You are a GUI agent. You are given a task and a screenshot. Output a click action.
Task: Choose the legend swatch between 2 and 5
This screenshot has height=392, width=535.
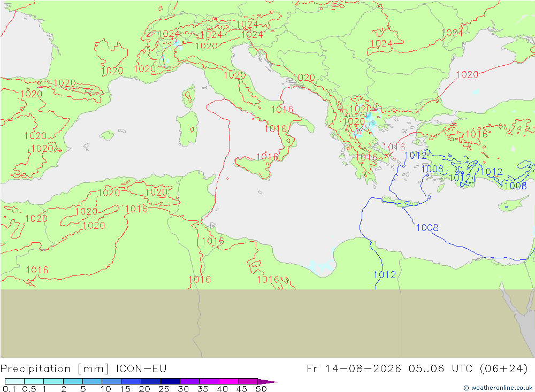pyautogui.click(x=73, y=381)
